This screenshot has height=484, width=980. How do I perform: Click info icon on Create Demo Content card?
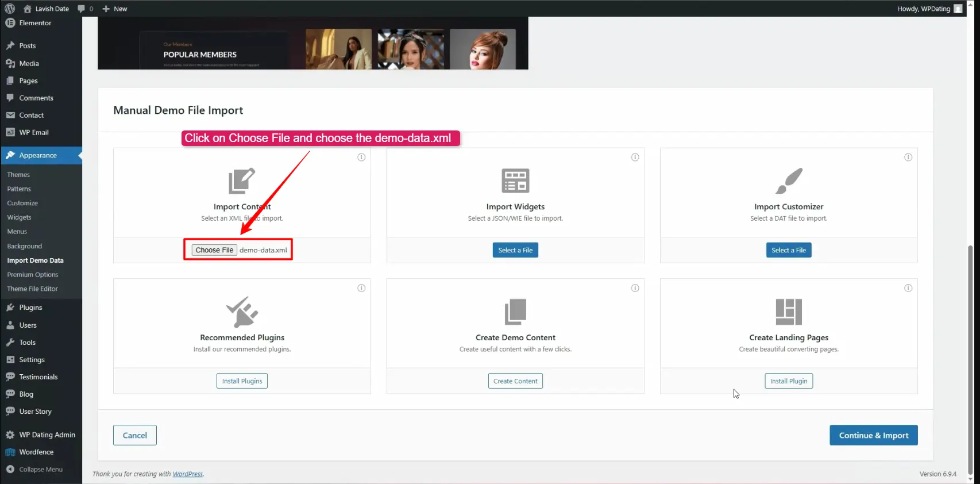point(635,288)
